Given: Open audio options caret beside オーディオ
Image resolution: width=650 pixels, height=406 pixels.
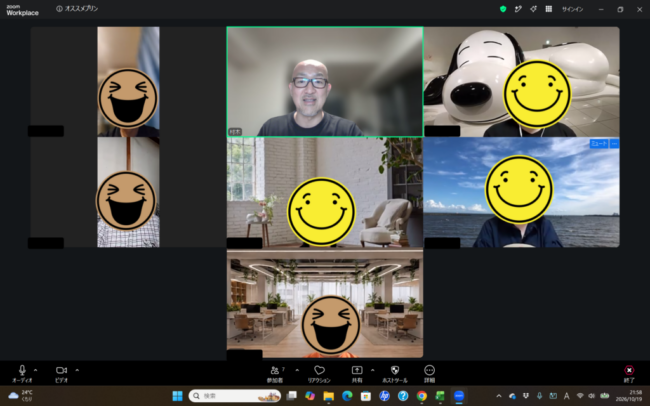Looking at the screenshot, I should (36, 370).
